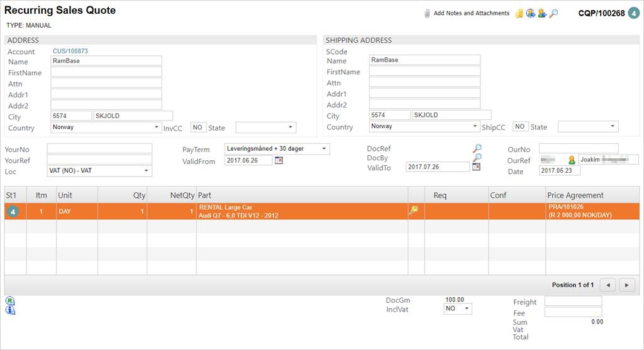Expand the Loc dropdown with VAT (NO)

point(147,171)
